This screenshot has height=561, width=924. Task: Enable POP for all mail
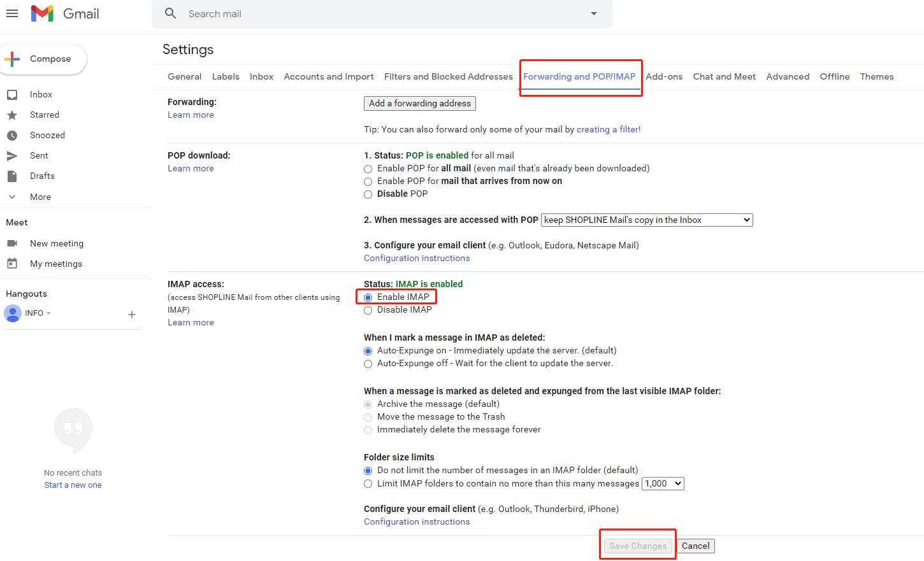pos(368,169)
